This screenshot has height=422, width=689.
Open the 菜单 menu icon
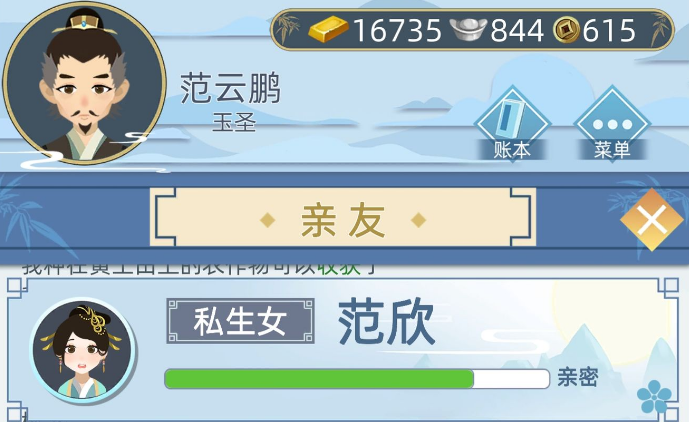click(612, 124)
